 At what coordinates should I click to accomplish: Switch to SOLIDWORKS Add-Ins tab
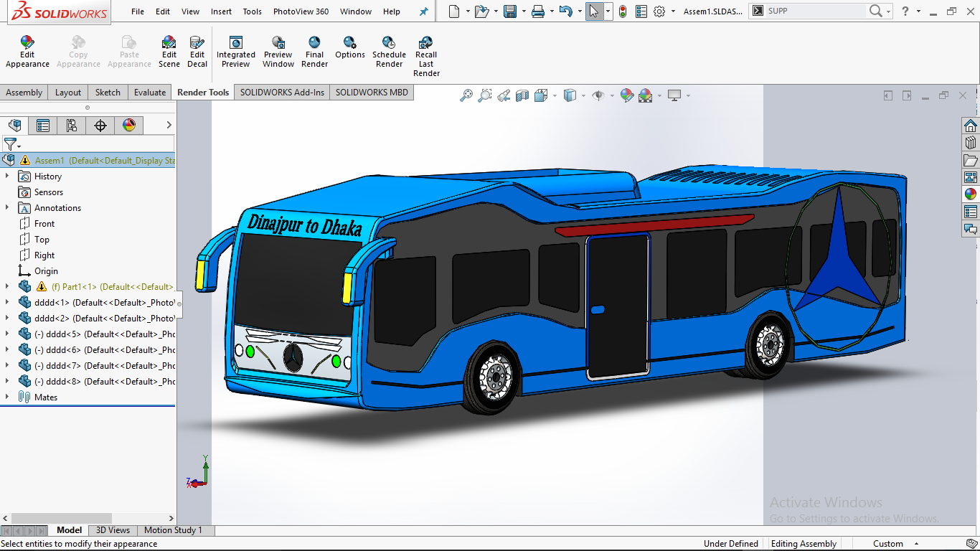pyautogui.click(x=282, y=92)
